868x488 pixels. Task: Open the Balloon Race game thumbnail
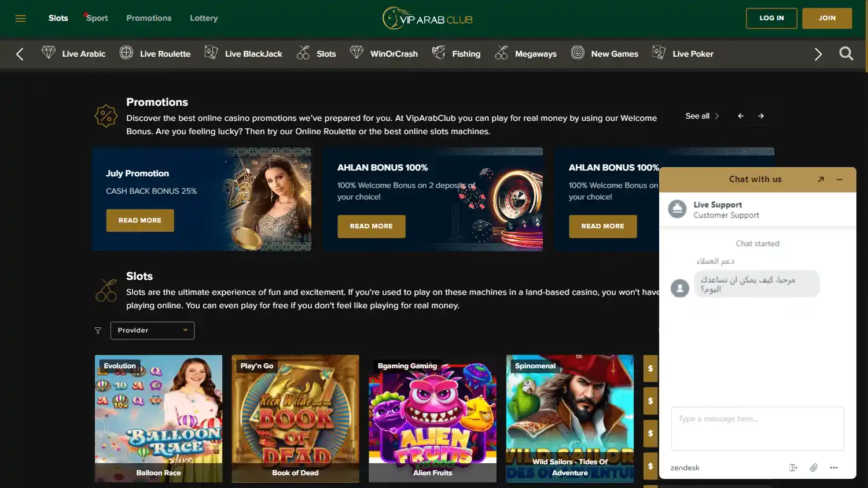click(159, 419)
